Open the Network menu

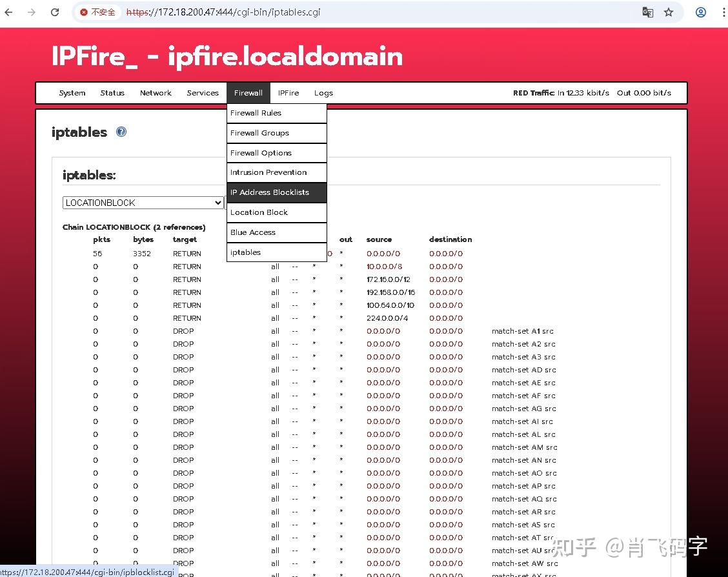click(x=156, y=92)
